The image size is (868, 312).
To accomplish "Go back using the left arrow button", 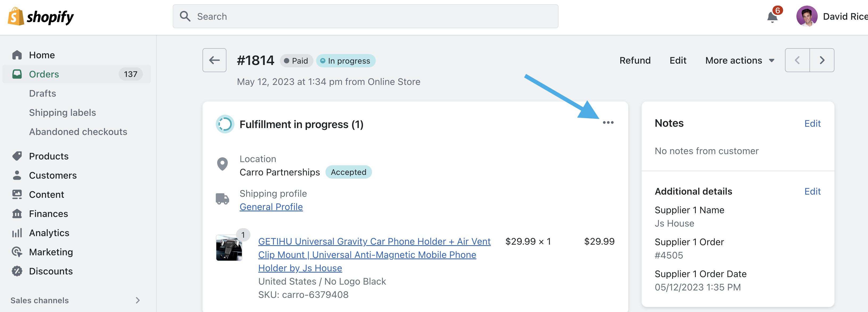I will click(214, 60).
